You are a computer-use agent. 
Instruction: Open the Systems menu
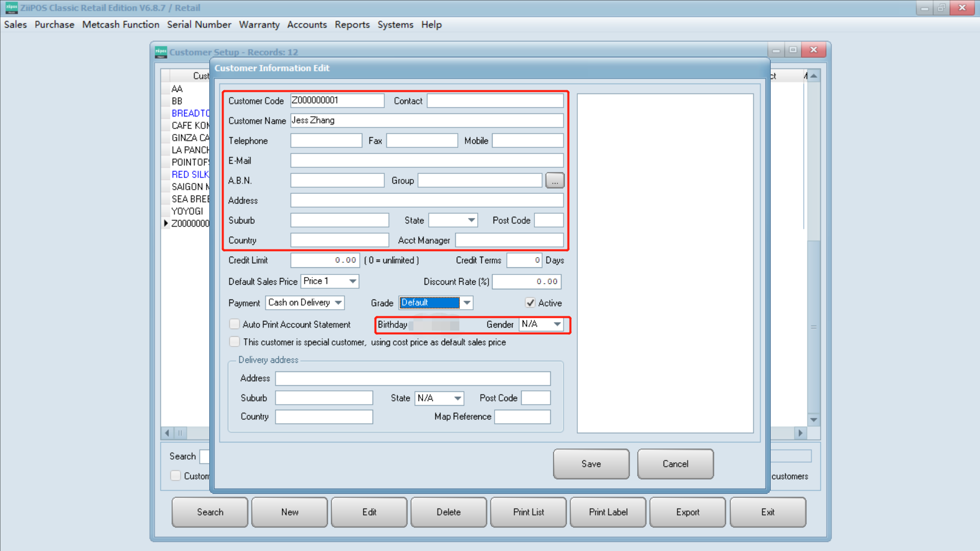click(395, 24)
